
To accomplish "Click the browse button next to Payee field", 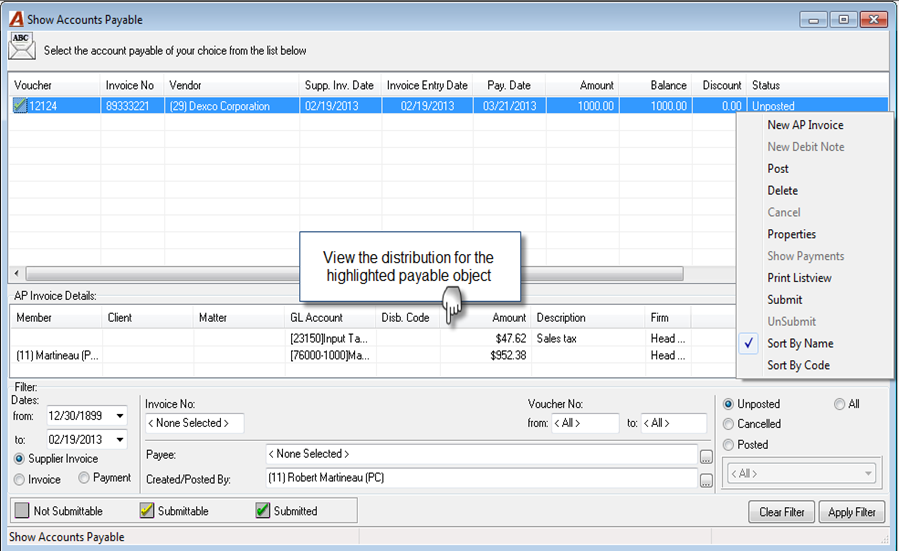I will click(706, 456).
